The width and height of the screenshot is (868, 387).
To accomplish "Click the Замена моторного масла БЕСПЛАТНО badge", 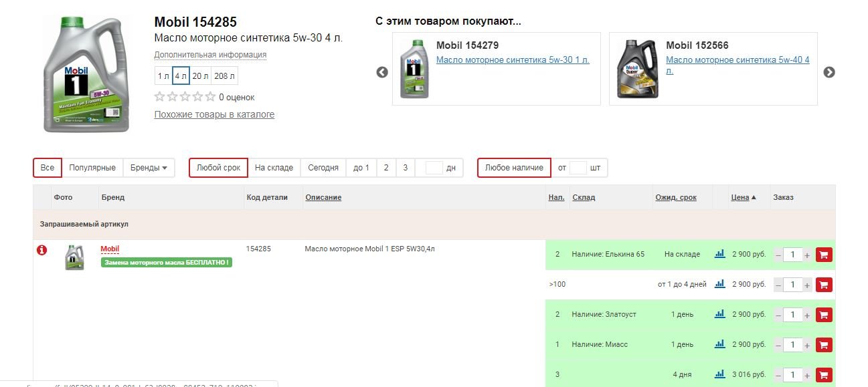I will tap(167, 263).
